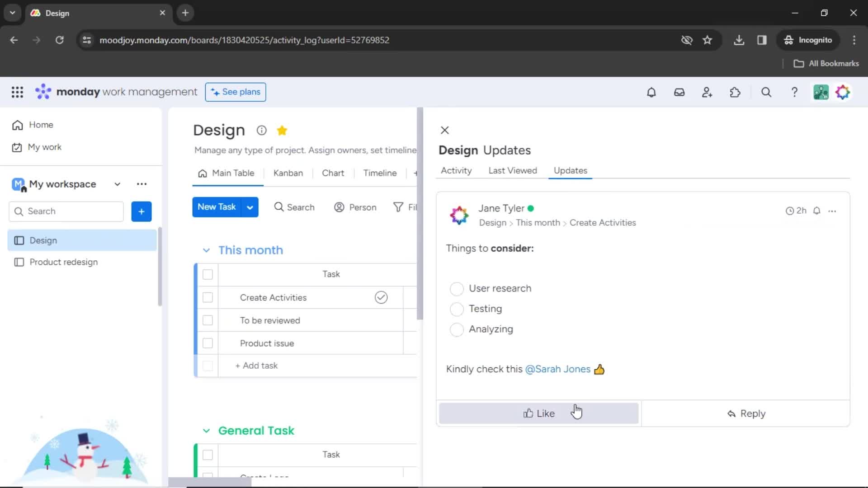
Task: Switch to the Activity tab
Action: pos(456,170)
